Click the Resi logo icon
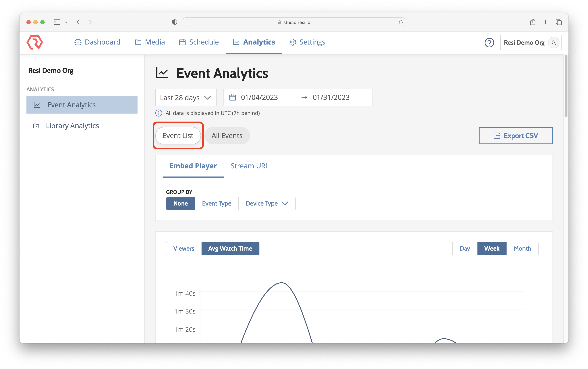This screenshot has width=588, height=369. [x=35, y=42]
